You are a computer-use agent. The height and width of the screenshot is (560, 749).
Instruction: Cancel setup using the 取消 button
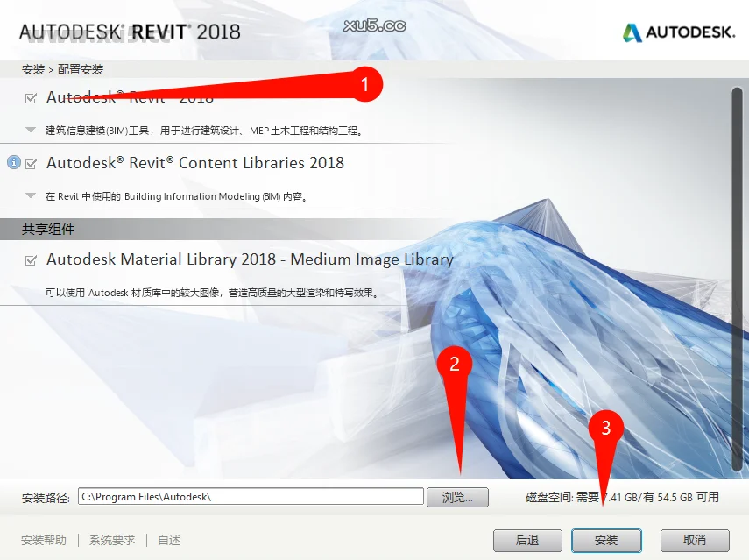(694, 540)
